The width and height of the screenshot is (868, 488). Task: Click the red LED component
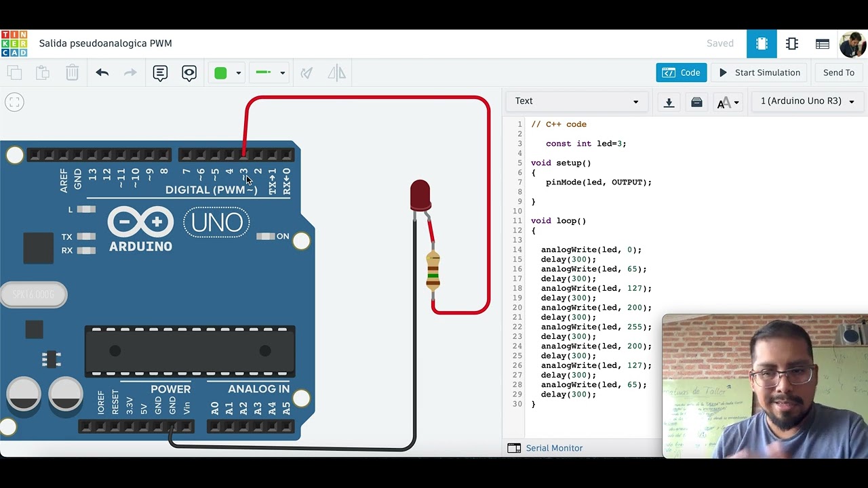point(420,195)
